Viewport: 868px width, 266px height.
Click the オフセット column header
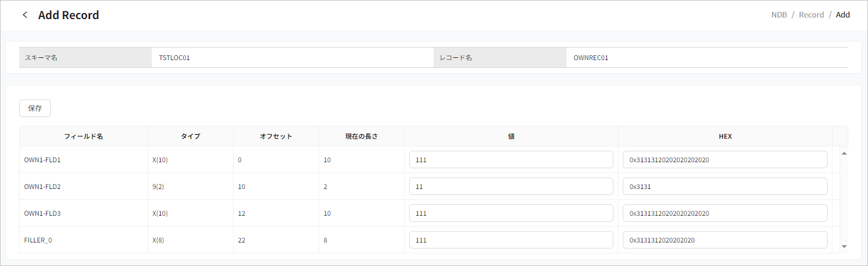point(276,137)
